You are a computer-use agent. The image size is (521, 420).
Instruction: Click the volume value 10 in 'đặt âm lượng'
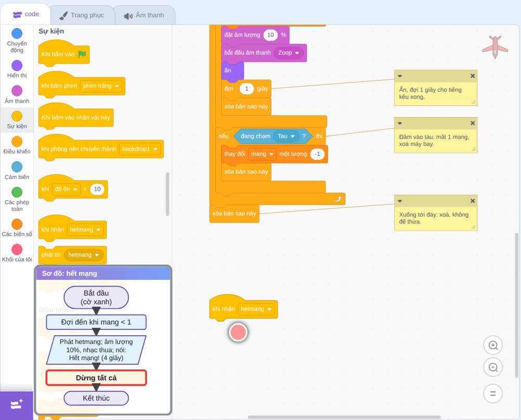point(270,35)
